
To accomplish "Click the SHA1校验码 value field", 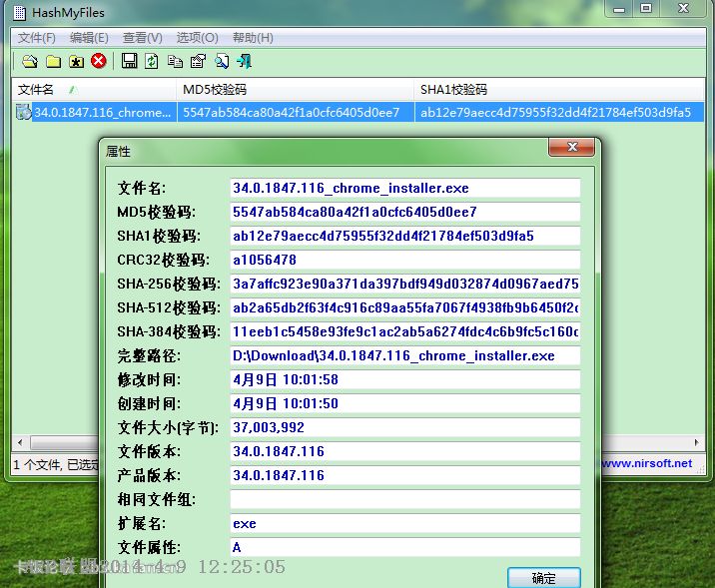I will pyautogui.click(x=404, y=237).
